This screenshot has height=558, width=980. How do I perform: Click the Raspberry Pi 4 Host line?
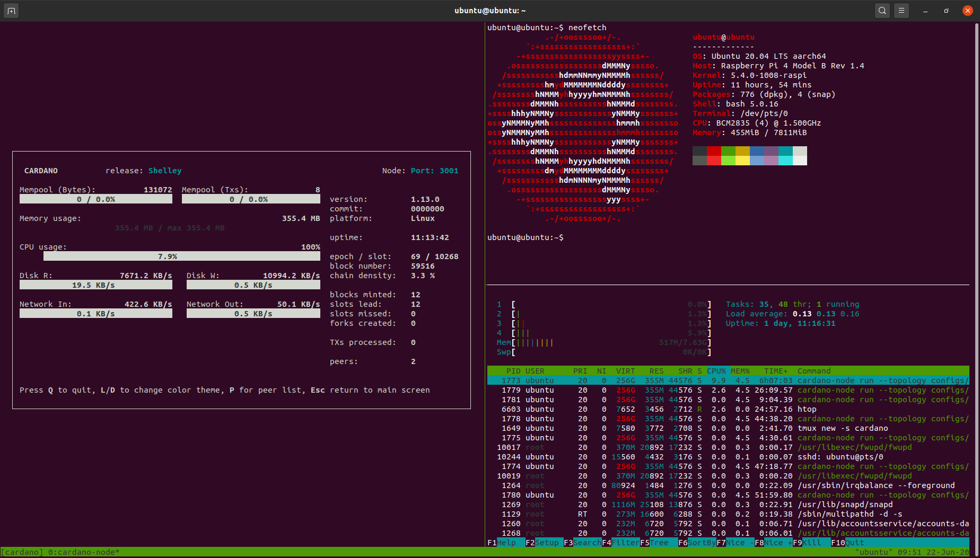click(x=778, y=66)
